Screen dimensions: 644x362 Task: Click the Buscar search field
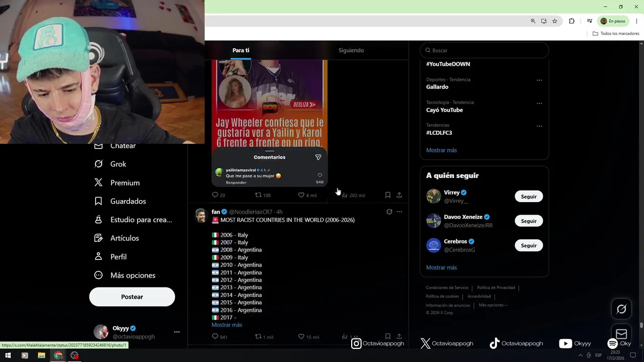[x=484, y=50]
